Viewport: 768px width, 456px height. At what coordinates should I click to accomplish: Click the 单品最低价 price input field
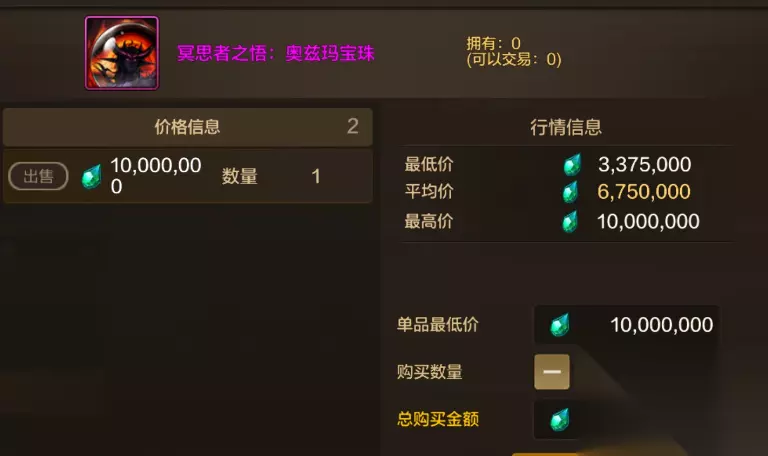pos(626,325)
